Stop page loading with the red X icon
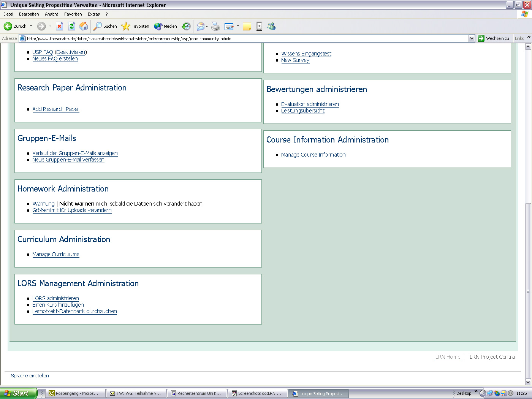The width and height of the screenshot is (532, 399). (59, 26)
